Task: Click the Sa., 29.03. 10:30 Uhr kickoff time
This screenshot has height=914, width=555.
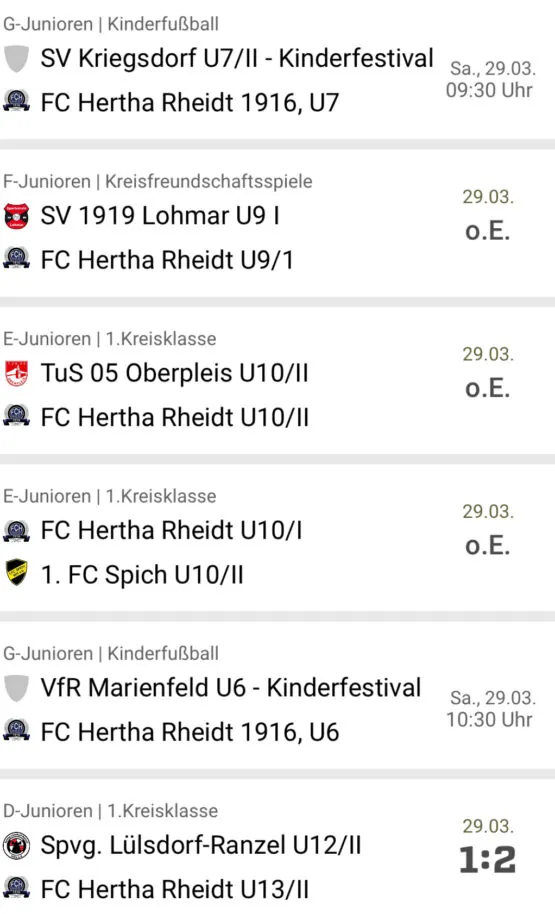Action: (491, 709)
